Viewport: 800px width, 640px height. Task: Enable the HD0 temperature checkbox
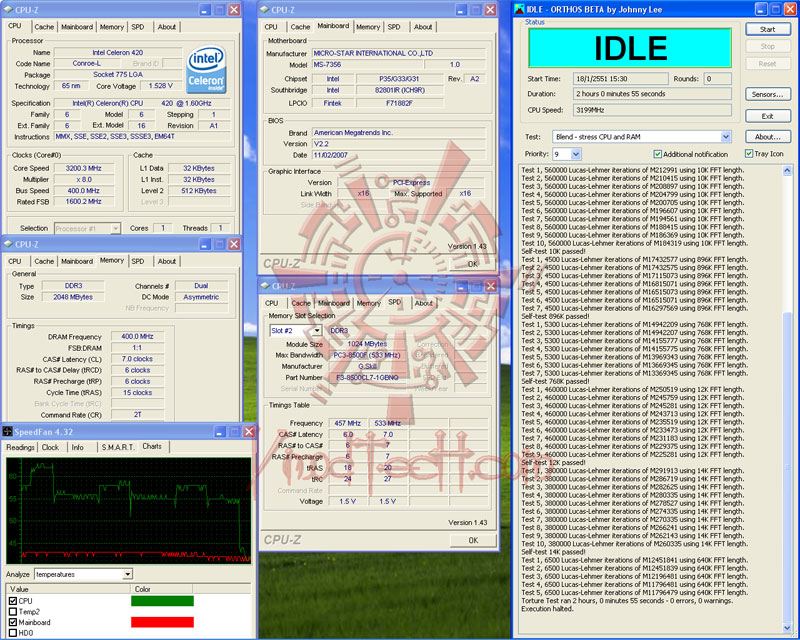pyautogui.click(x=12, y=633)
